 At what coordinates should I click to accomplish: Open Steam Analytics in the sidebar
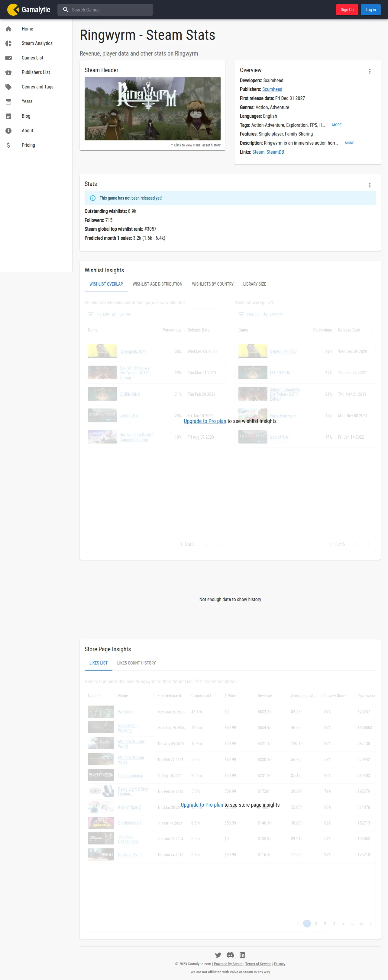pos(37,43)
